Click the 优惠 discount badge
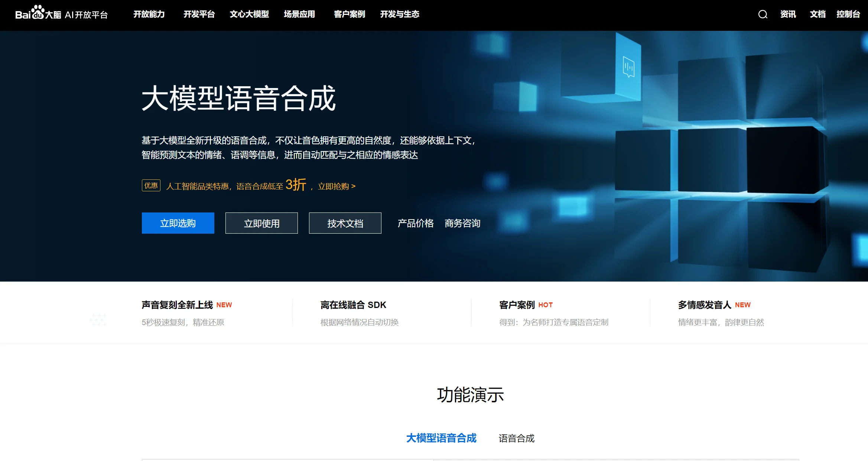This screenshot has width=868, height=461. pyautogui.click(x=151, y=186)
